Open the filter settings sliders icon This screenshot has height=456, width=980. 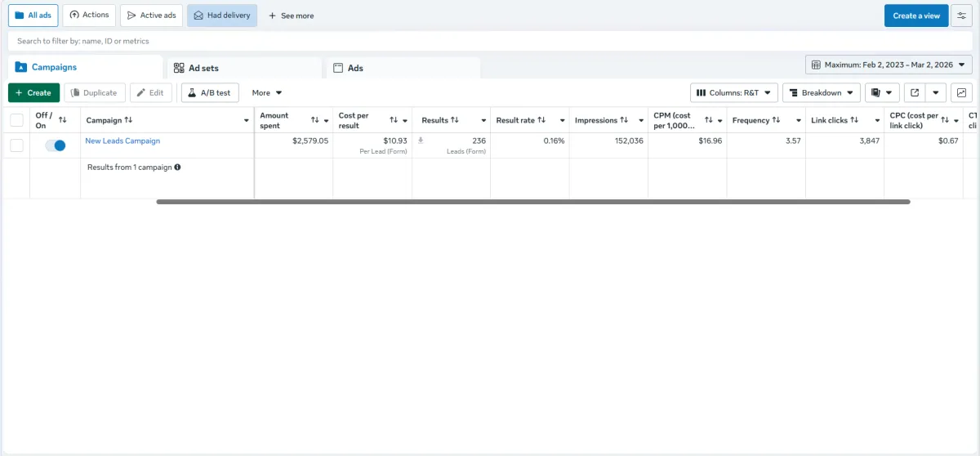pyautogui.click(x=961, y=16)
